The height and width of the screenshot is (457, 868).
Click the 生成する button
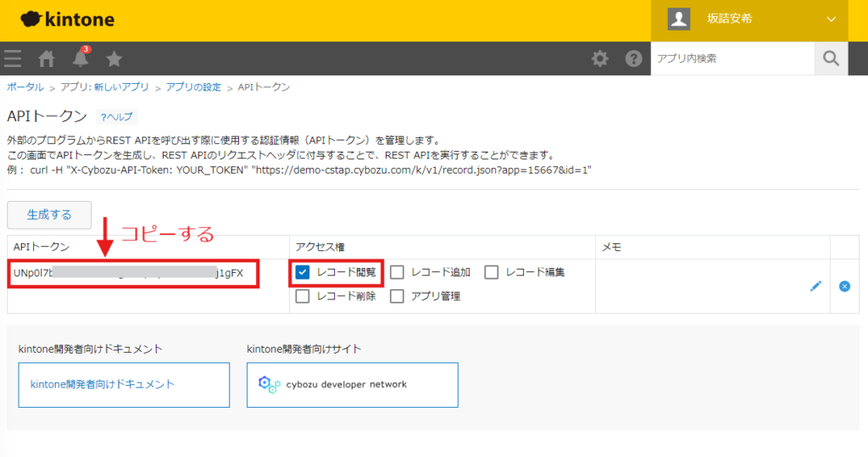point(49,215)
